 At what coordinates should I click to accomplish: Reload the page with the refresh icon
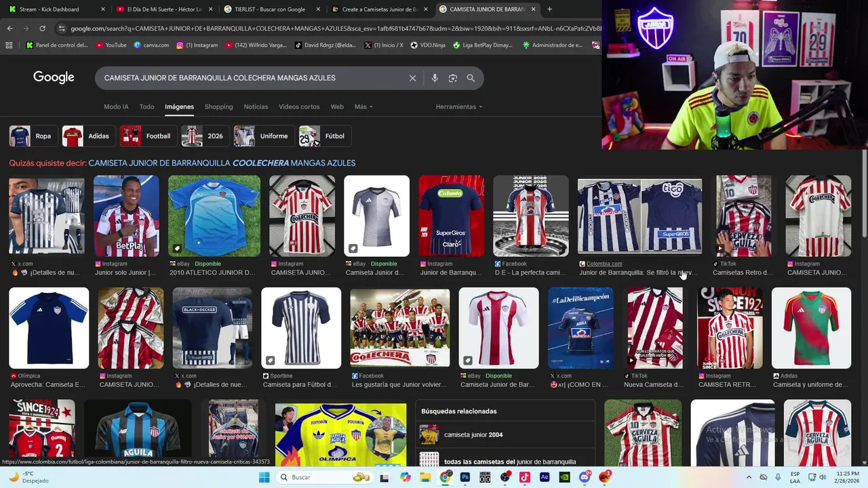click(x=42, y=28)
